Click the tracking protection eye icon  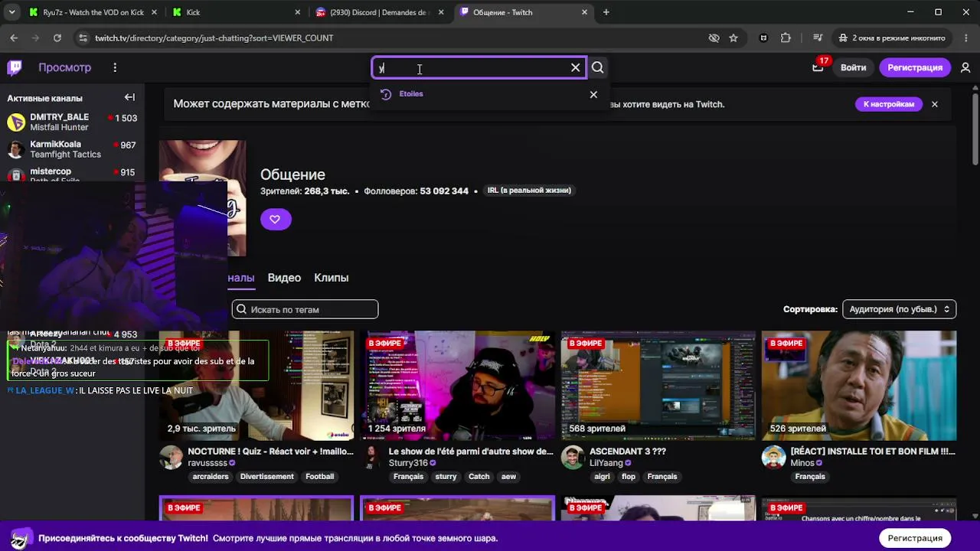tap(714, 37)
